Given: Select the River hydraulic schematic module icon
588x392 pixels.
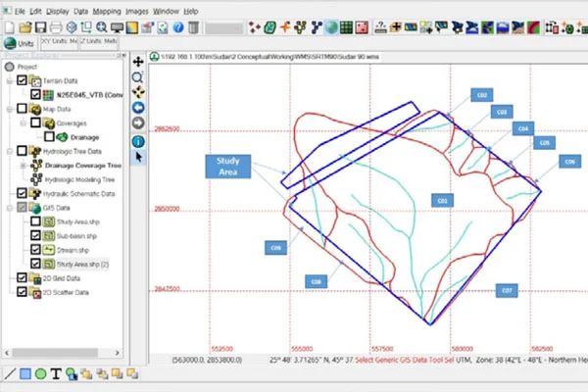Looking at the screenshot, I should 317,27.
